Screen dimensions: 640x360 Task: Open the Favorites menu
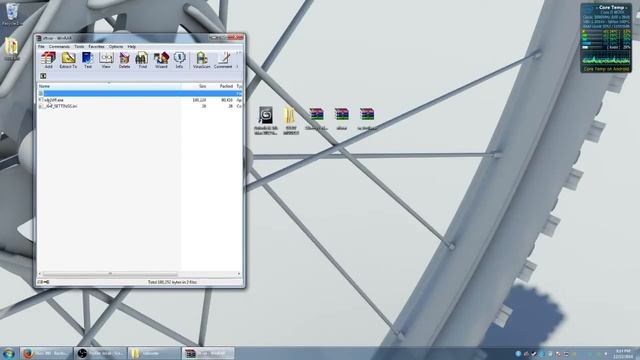pos(96,47)
